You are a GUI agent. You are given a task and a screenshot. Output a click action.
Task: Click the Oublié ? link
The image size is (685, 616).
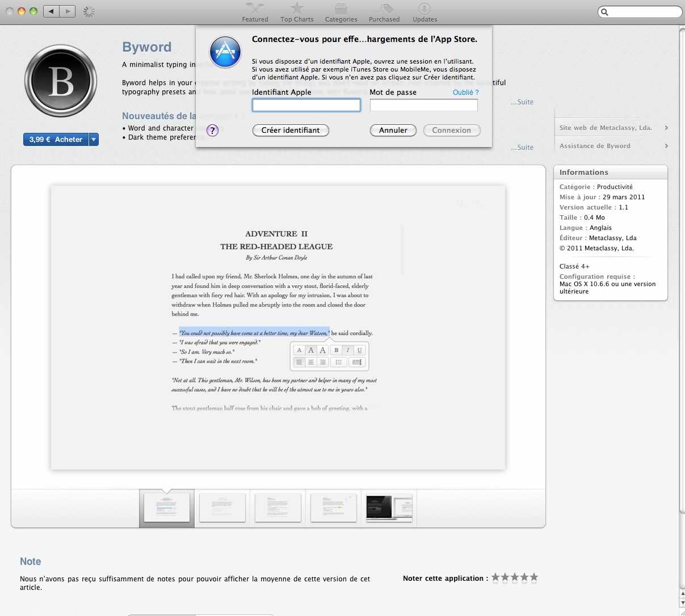pos(466,92)
